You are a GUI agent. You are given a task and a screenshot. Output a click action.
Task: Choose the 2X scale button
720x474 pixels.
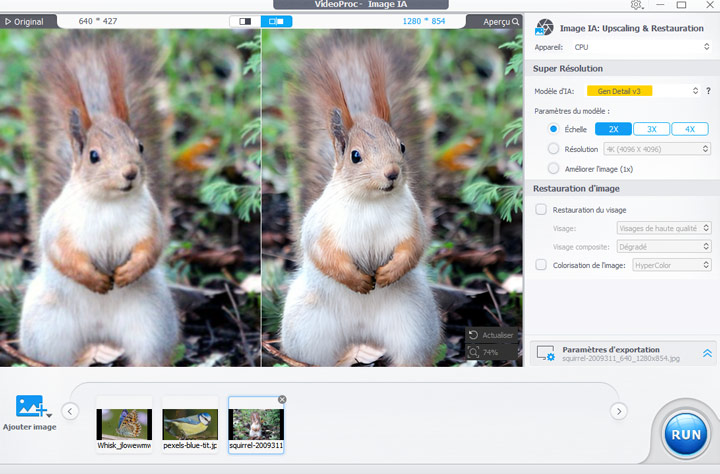613,129
